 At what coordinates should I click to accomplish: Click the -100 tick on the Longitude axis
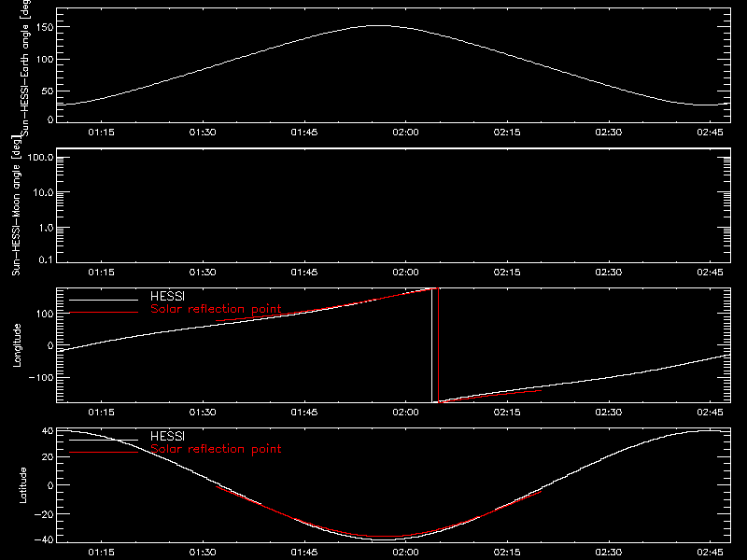(41, 378)
